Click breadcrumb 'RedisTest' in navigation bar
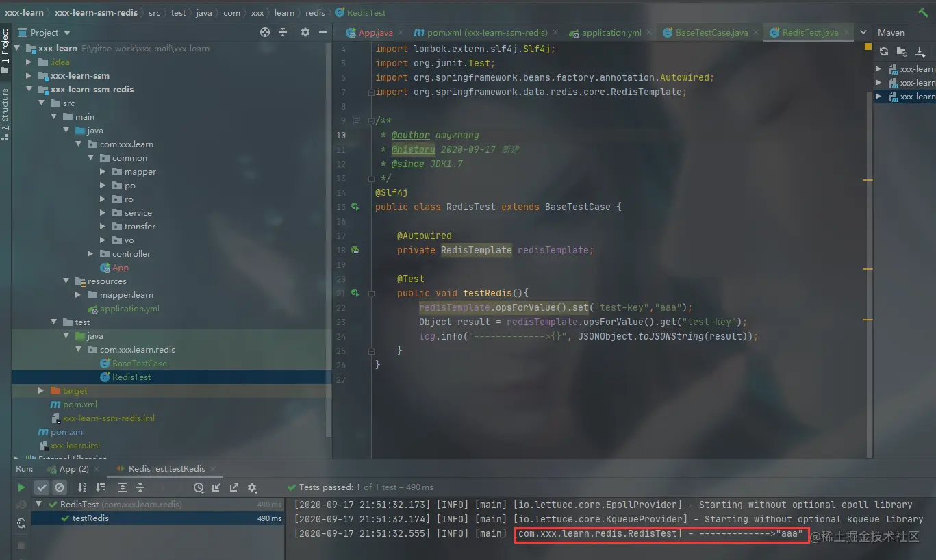The width and height of the screenshot is (936, 560). [x=361, y=12]
